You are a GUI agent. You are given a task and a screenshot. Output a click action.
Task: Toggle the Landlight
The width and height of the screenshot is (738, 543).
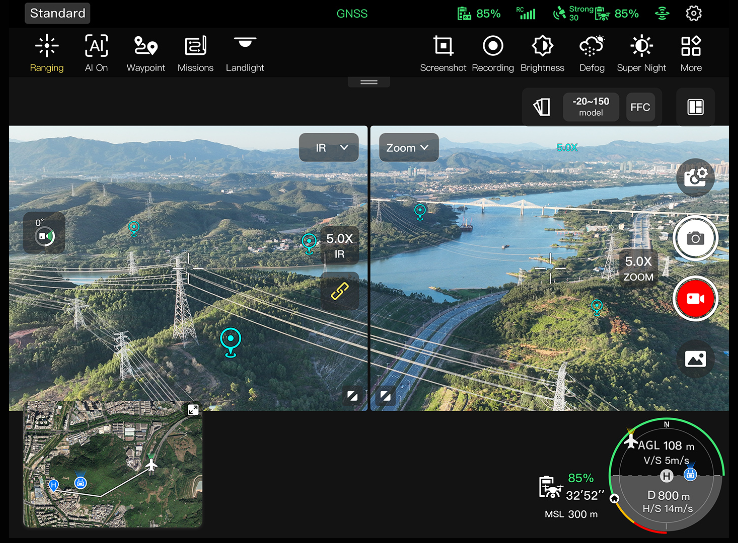coord(245,53)
